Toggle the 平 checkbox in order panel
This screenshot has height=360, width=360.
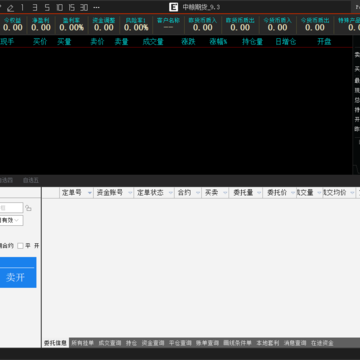coord(20,246)
